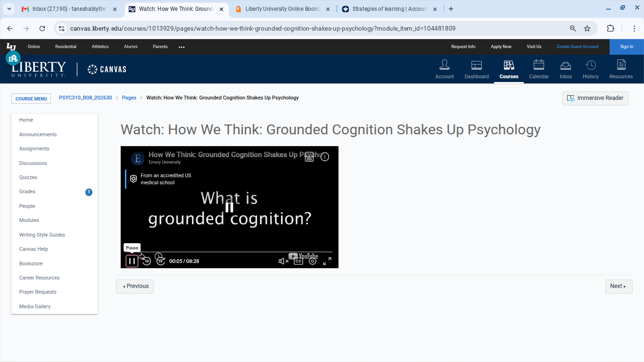Open Writing Style Guides link
The width and height of the screenshot is (644, 362).
(42, 235)
